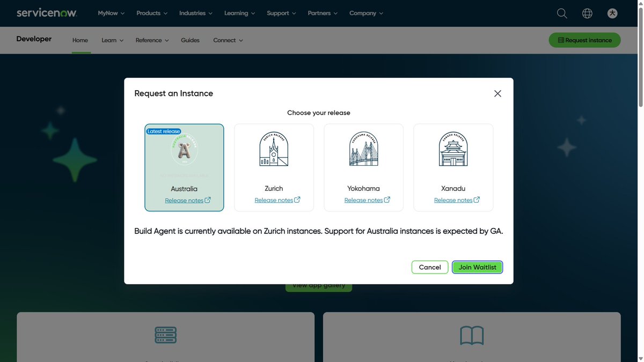Expand the Reference developer menu
644x362 pixels.
[x=152, y=40]
